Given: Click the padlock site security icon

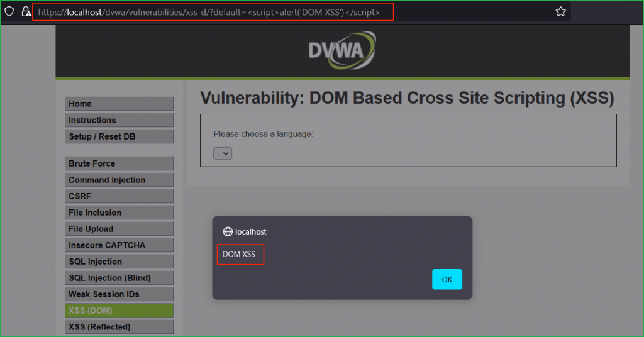Looking at the screenshot, I should [x=26, y=11].
